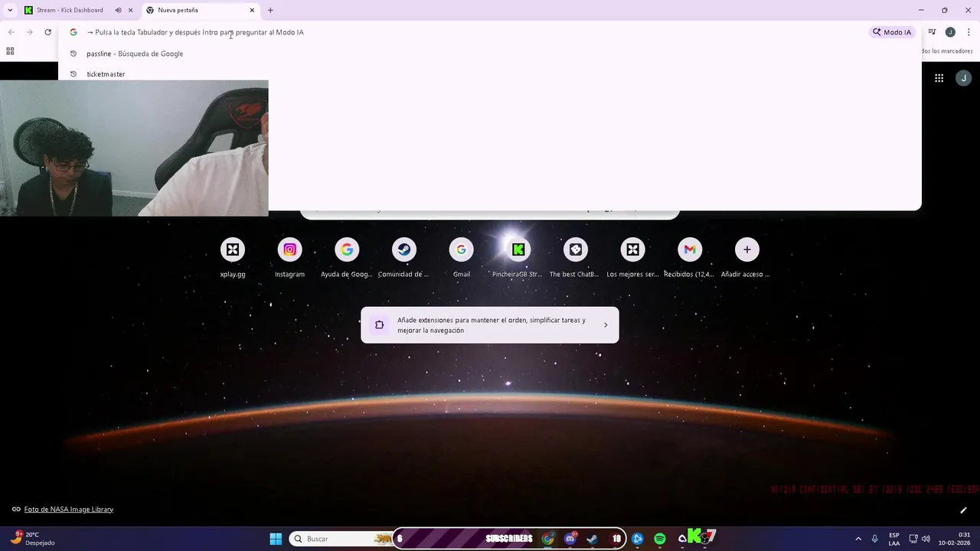Open the media controls icon in toolbar
Viewport: 980px width, 551px height.
click(x=932, y=32)
